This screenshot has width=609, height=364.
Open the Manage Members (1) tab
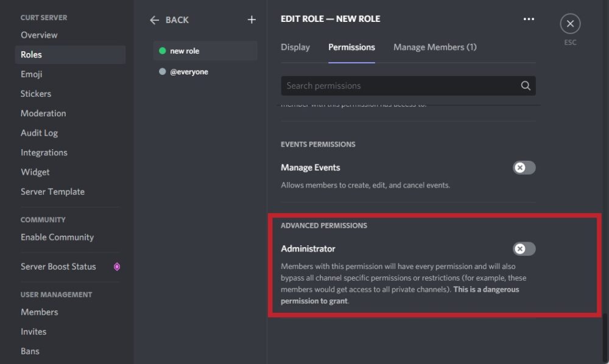(435, 47)
